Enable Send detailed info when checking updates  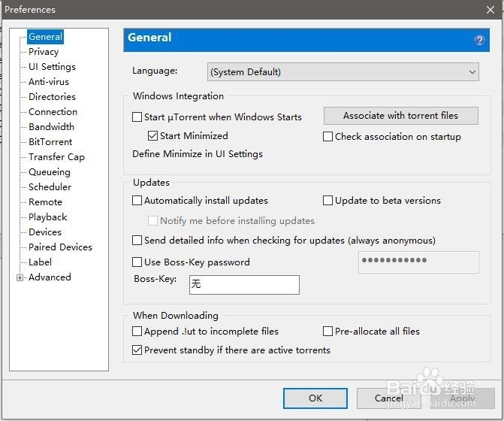pos(137,241)
